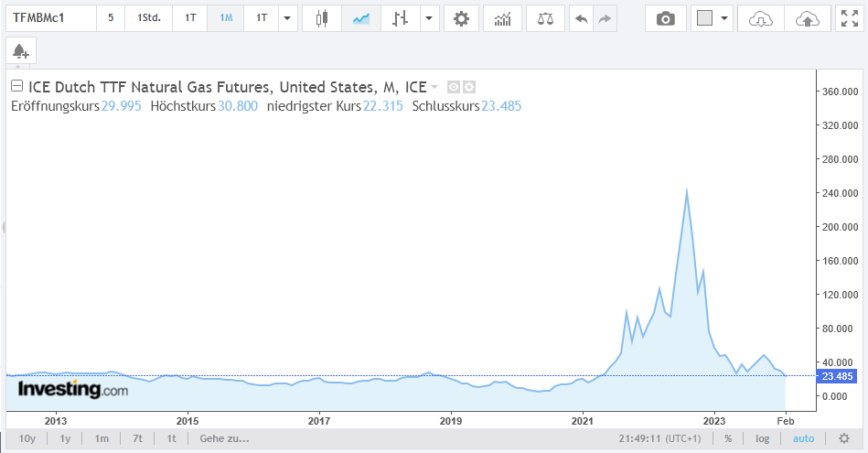This screenshot has width=868, height=453.
Task: Undo the last chart action
Action: pyautogui.click(x=580, y=18)
